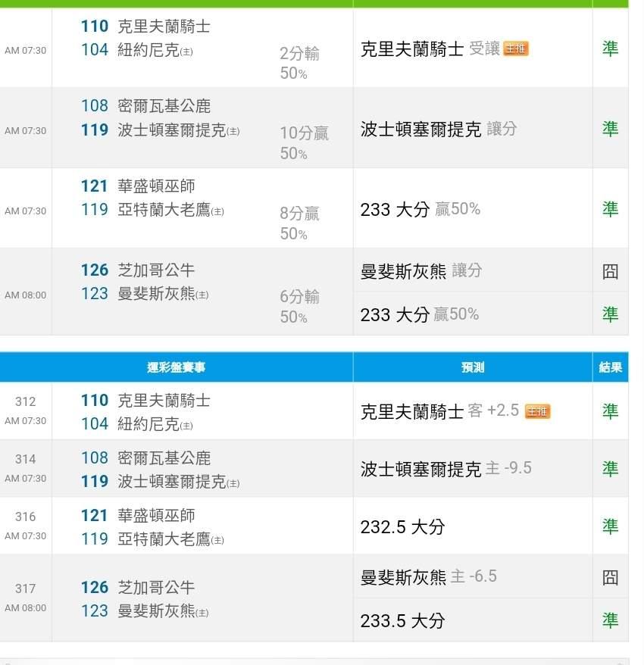Click the 準 result for 233.5 大分
Viewport: 644px width, 665px height.
tap(610, 621)
